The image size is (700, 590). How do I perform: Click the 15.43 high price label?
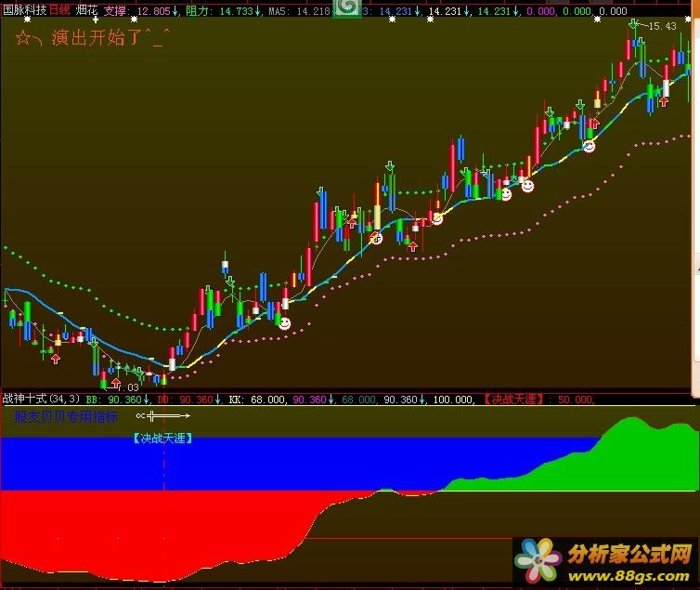[662, 26]
